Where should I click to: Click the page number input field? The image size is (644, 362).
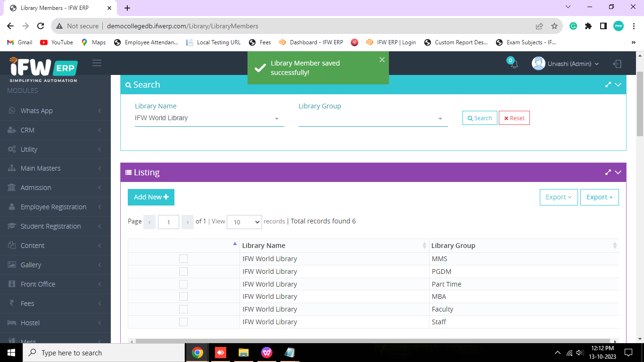[168, 222]
